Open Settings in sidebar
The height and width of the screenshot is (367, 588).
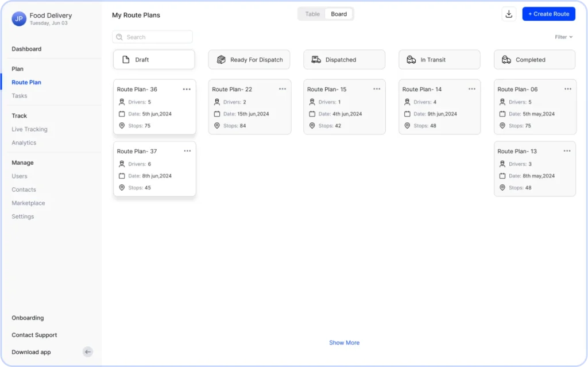pyautogui.click(x=23, y=217)
